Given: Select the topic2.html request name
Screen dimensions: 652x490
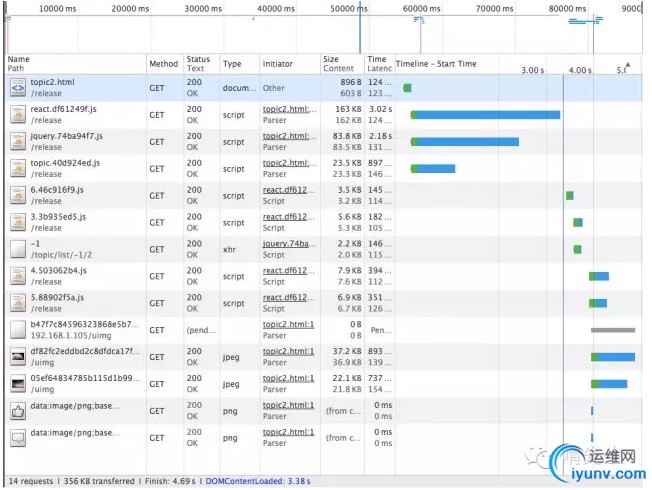Looking at the screenshot, I should (x=52, y=82).
